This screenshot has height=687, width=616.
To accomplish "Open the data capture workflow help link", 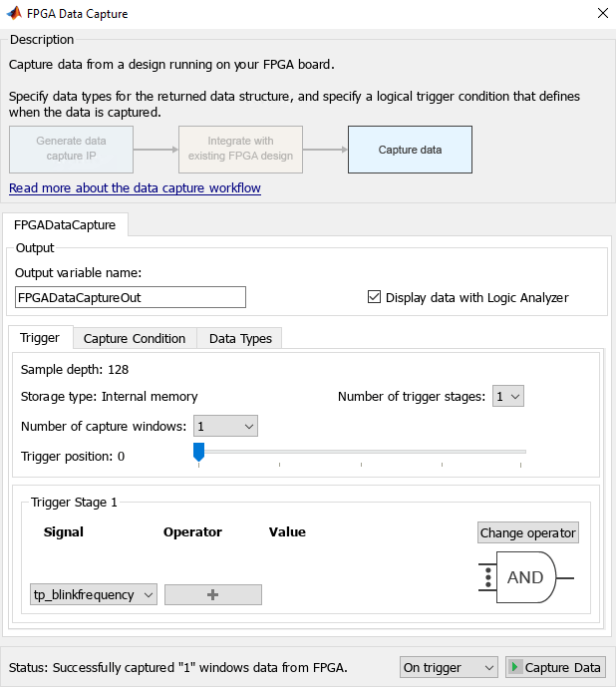I will 135,188.
